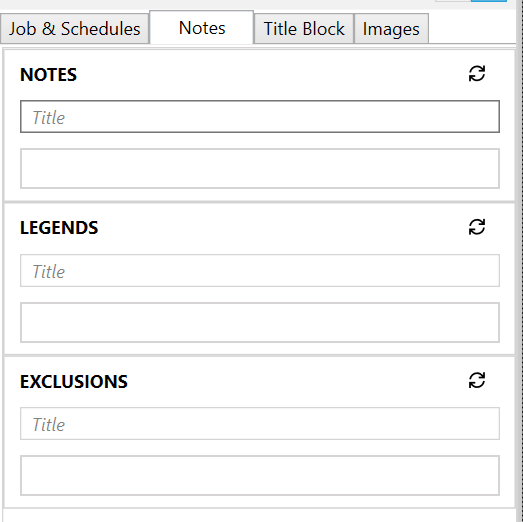
Task: Click the EXCLUSIONS body text box
Action: (x=260, y=475)
